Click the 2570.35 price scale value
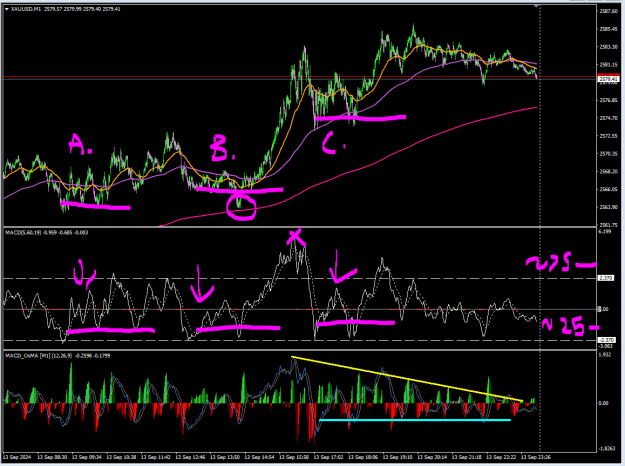This screenshot has width=625, height=466. 608,153
